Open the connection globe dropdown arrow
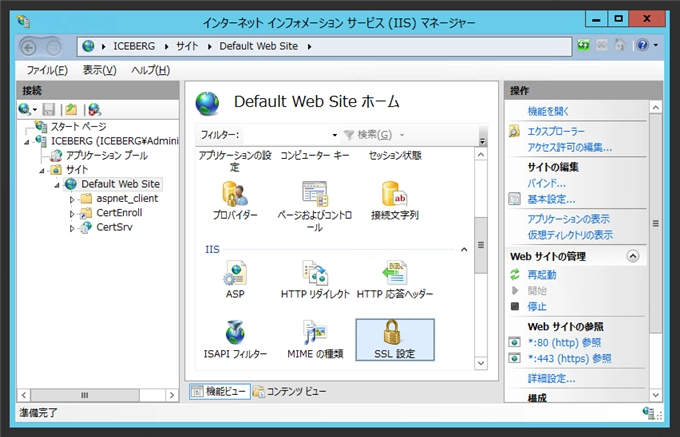This screenshot has height=437, width=680. point(34,110)
